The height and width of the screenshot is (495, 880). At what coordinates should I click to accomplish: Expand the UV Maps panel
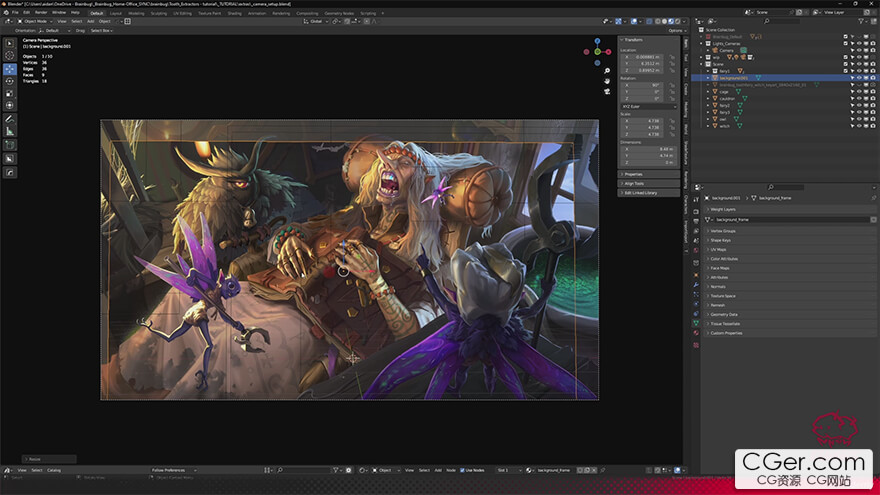(790, 249)
